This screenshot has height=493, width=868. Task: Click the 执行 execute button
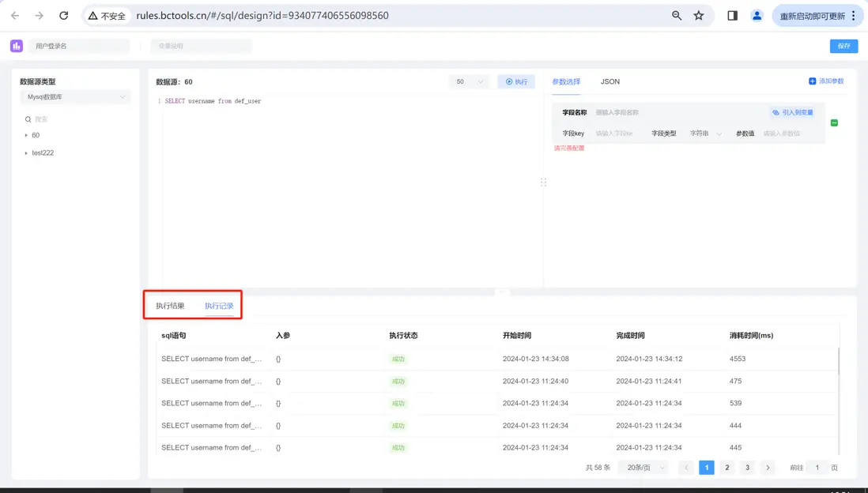tap(516, 81)
